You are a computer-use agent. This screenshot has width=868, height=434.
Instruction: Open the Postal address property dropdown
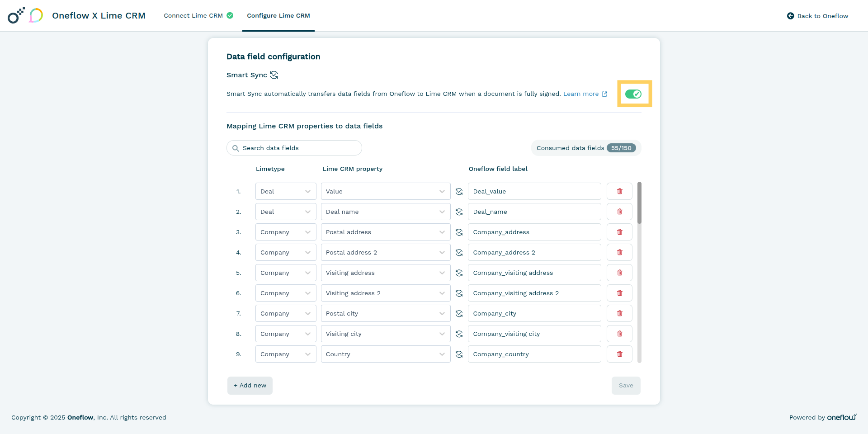(386, 232)
